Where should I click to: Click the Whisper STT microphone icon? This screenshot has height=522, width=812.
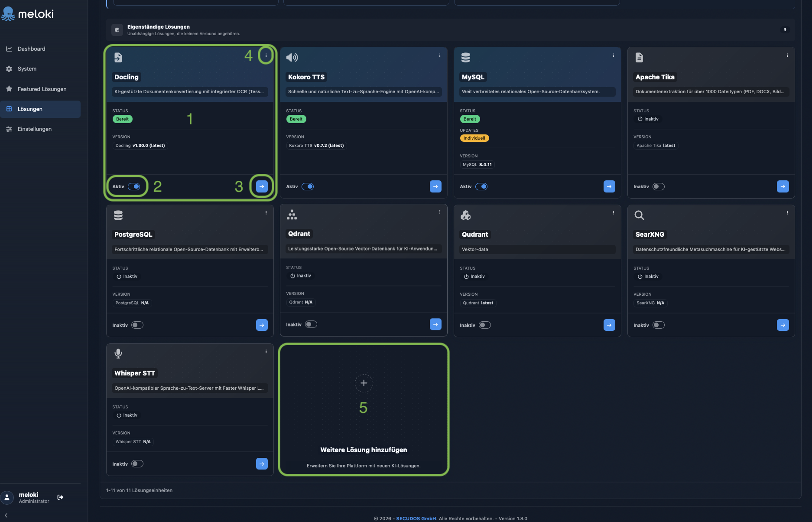click(118, 354)
